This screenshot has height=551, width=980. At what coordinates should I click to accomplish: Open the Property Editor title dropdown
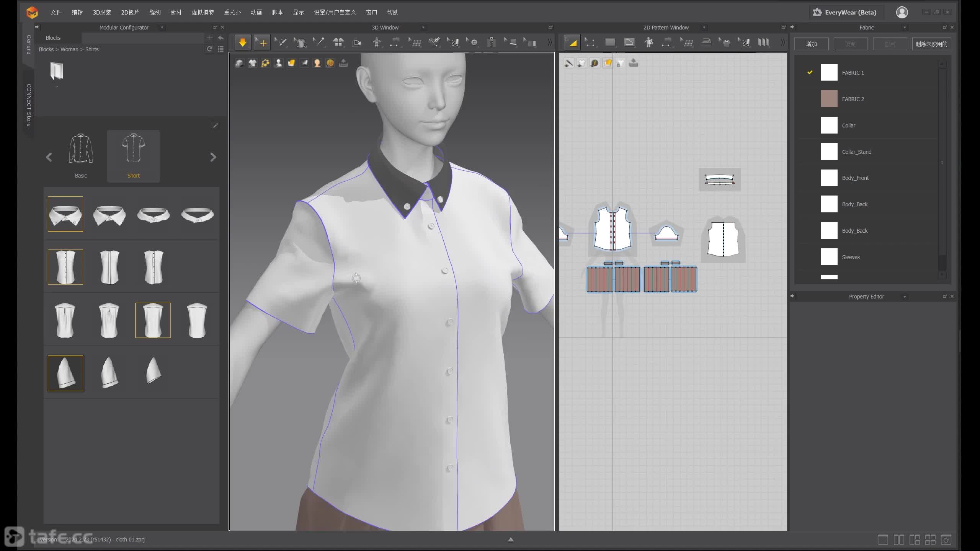coord(905,297)
